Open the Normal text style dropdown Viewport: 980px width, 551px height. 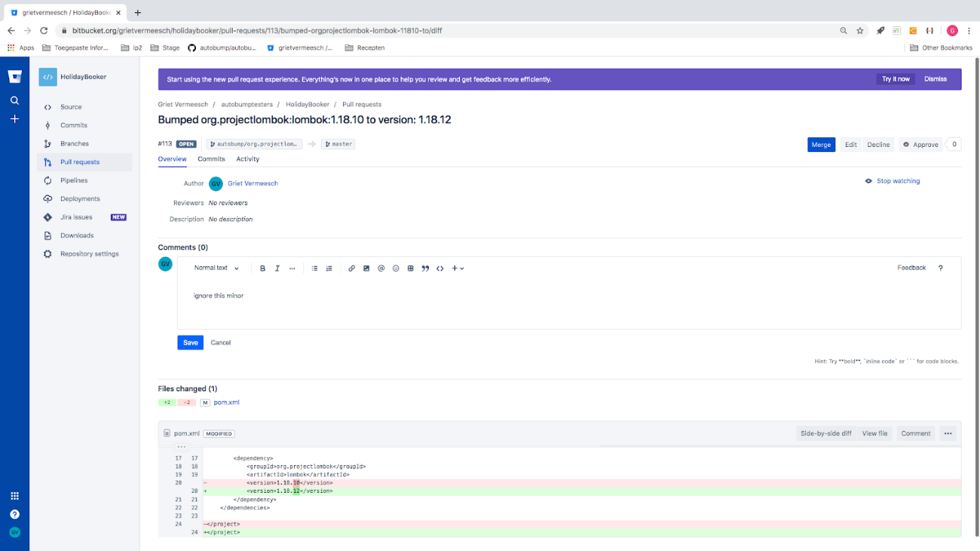[217, 268]
